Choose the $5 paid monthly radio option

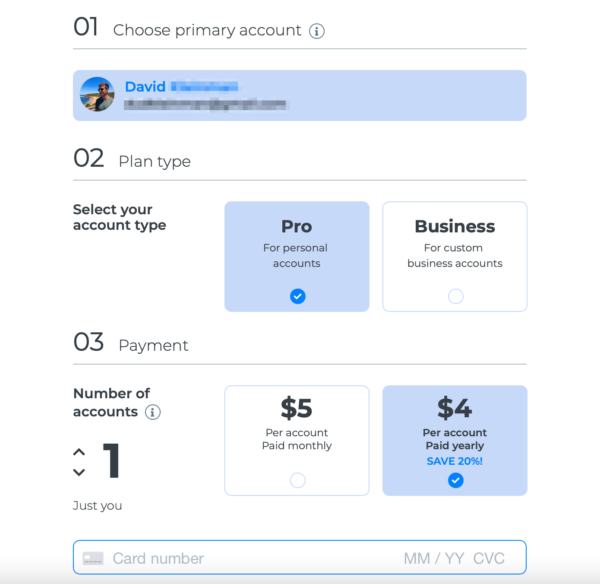[297, 480]
